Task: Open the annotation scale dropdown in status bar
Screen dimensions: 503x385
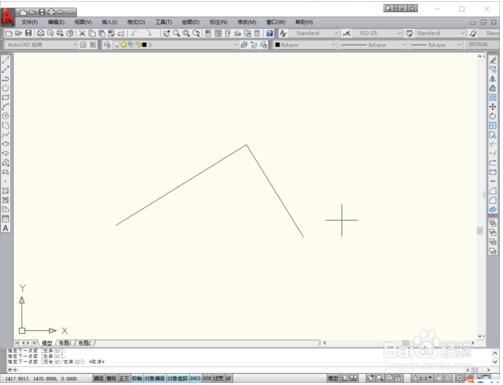Action: pos(422,378)
